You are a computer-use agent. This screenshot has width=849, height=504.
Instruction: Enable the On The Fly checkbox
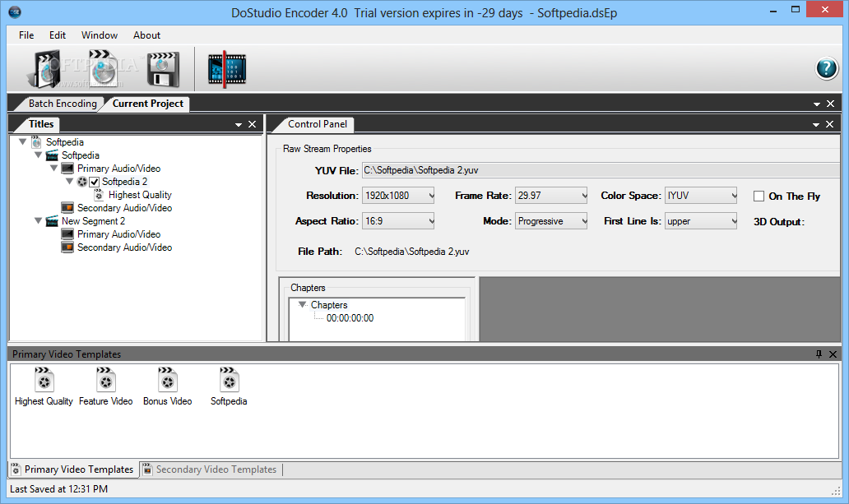(x=759, y=196)
